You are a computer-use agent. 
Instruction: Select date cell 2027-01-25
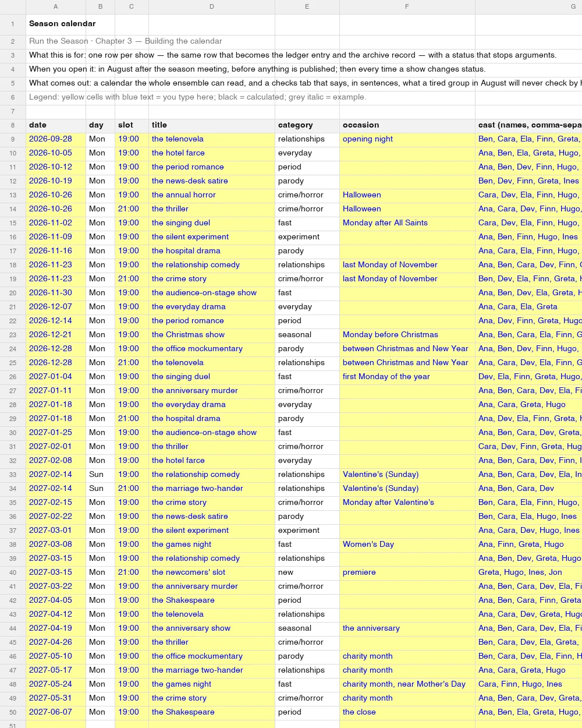click(56, 433)
